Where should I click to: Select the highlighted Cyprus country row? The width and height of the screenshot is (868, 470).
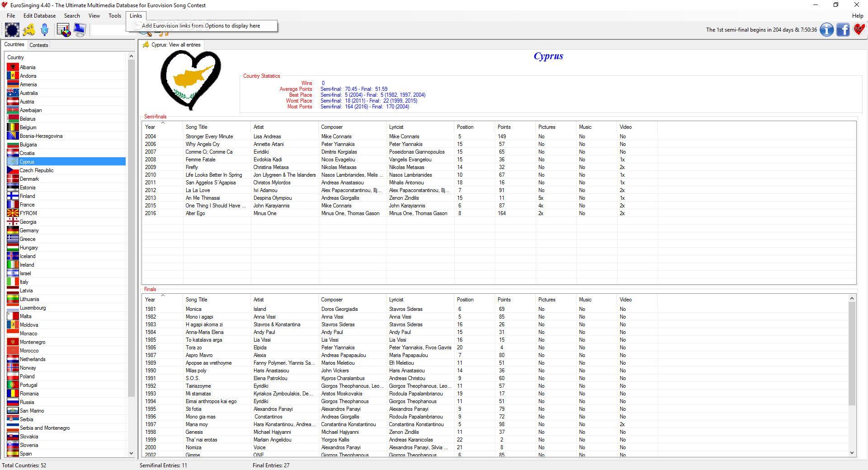click(66, 162)
